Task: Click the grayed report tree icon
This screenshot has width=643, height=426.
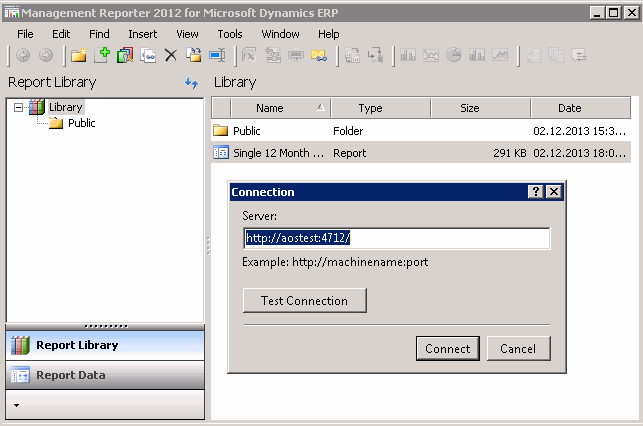Action: click(x=352, y=55)
